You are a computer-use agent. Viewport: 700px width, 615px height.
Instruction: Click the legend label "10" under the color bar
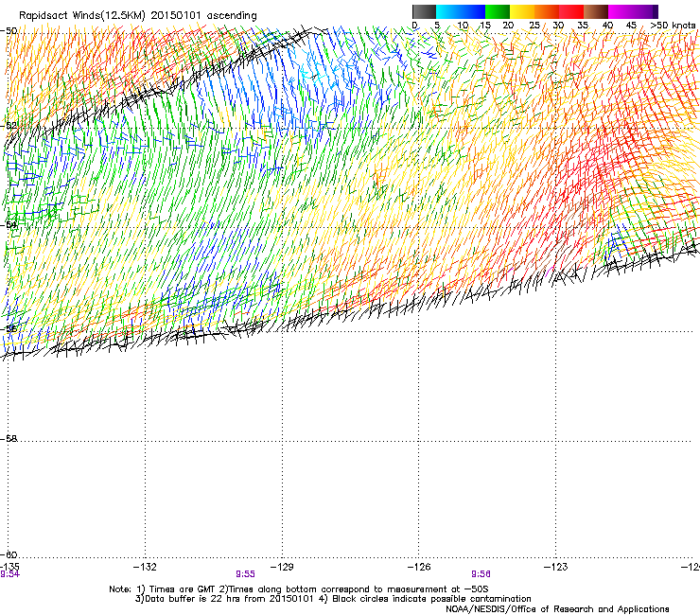[x=463, y=26]
